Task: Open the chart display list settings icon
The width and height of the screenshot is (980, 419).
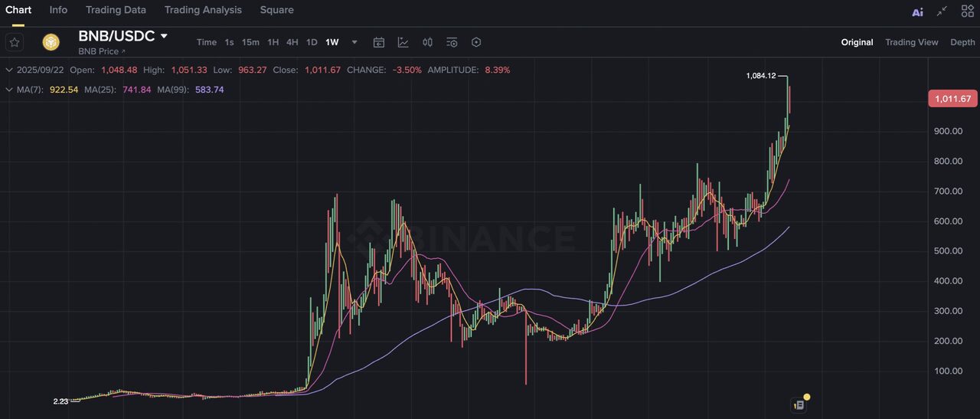Action: (452, 42)
